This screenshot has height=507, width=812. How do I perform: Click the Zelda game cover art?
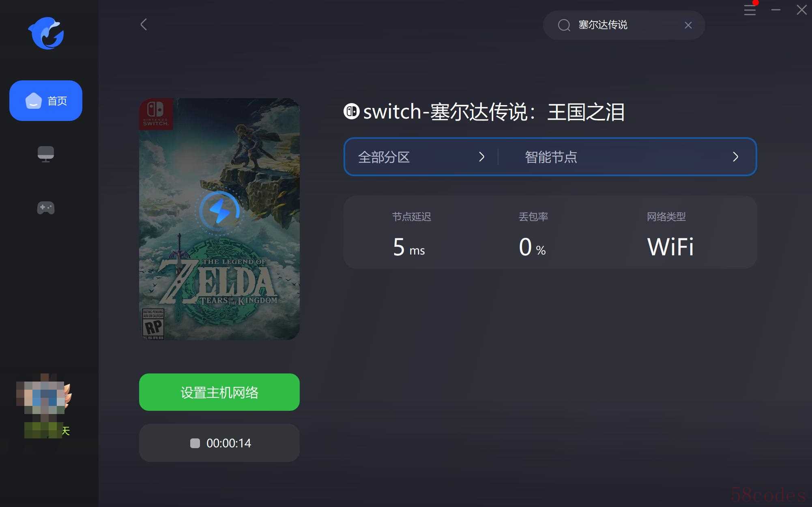click(x=219, y=219)
